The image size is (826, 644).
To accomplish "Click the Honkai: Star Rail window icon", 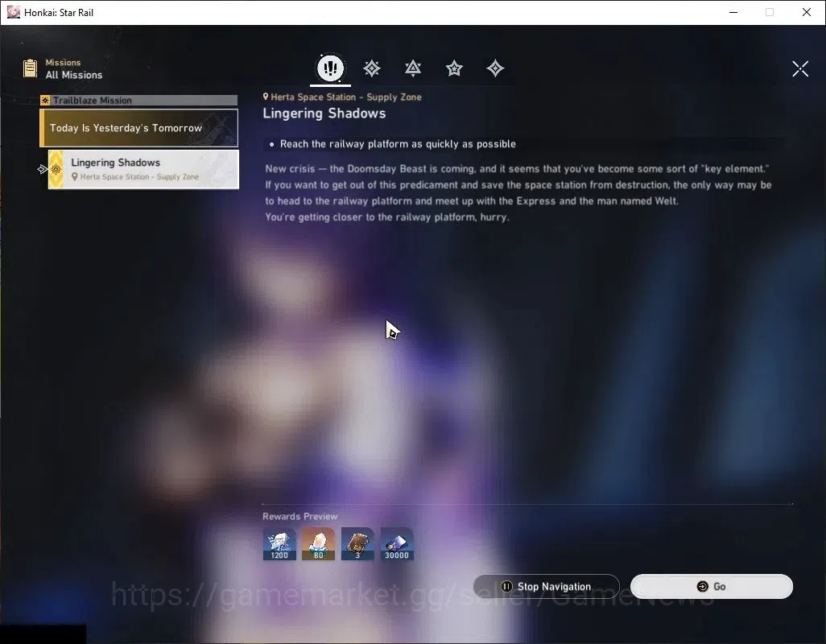I will tap(13, 12).
